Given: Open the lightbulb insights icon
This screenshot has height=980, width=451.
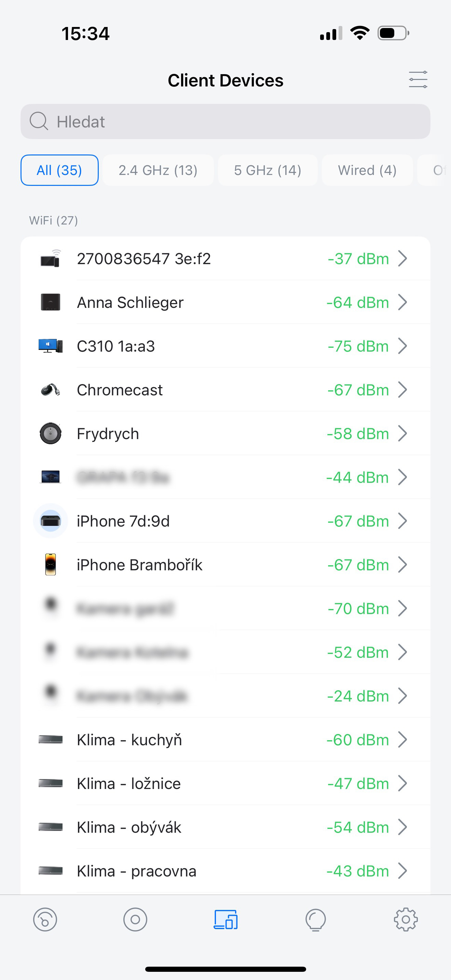Looking at the screenshot, I should pyautogui.click(x=316, y=920).
